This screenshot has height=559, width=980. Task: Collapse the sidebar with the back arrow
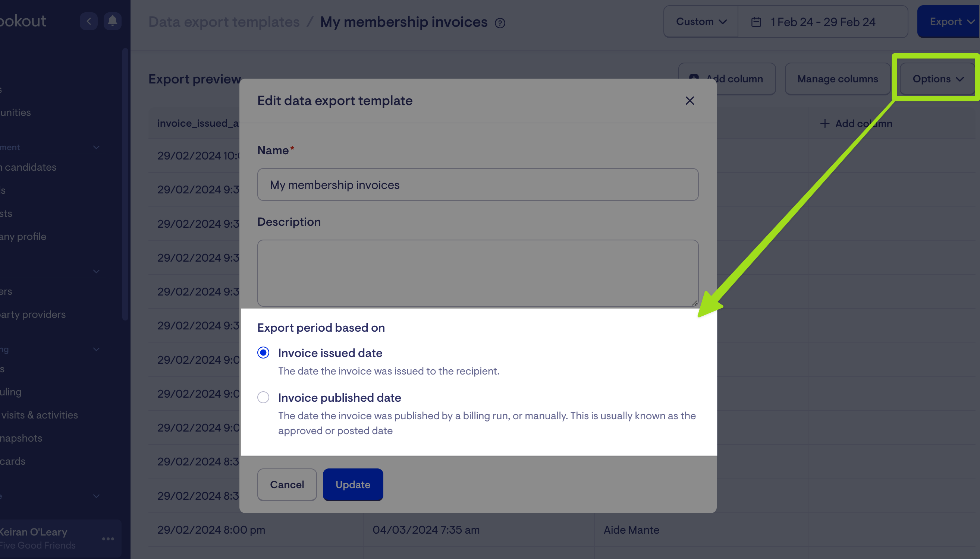pos(89,21)
